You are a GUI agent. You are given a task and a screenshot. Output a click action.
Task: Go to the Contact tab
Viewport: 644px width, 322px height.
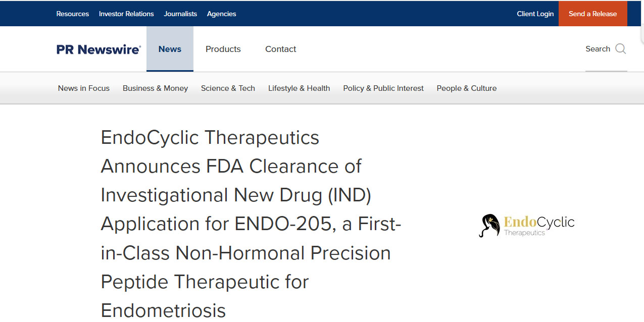280,49
